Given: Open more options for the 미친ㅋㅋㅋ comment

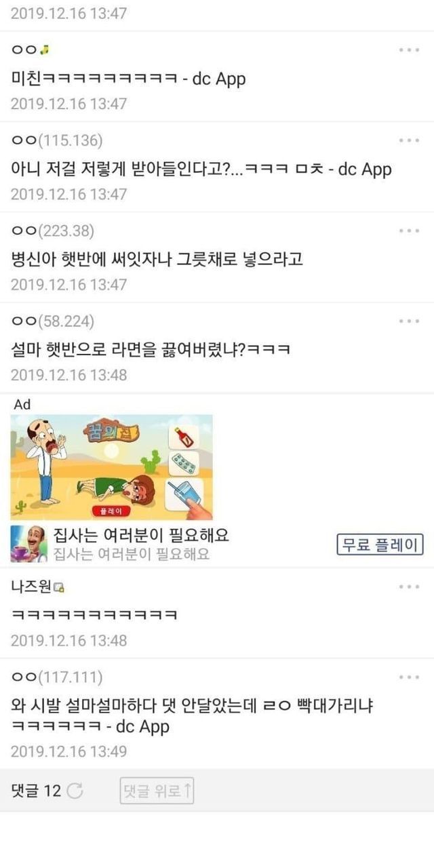Looking at the screenshot, I should pos(409,50).
